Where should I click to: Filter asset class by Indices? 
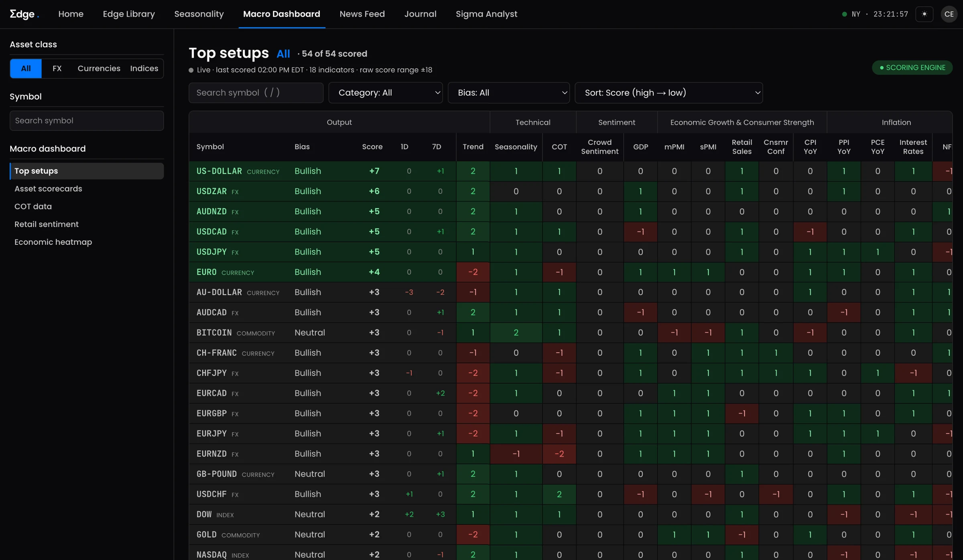tap(144, 68)
